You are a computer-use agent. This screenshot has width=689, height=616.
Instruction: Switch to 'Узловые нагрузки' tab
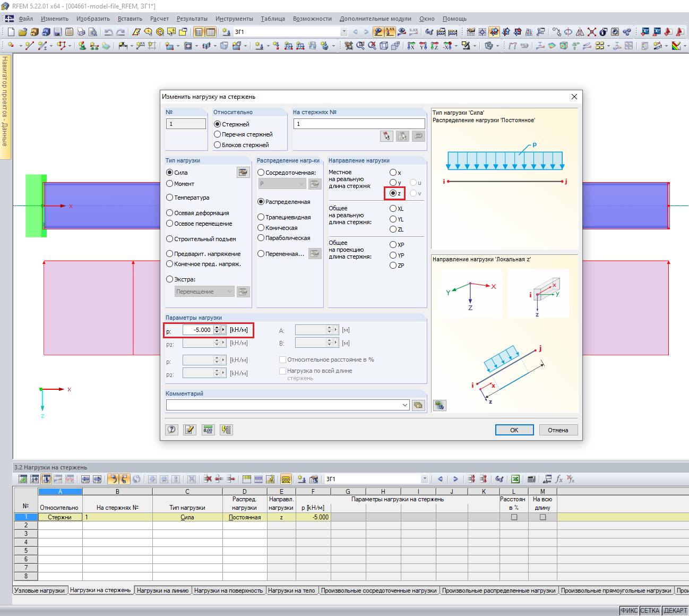pyautogui.click(x=40, y=591)
